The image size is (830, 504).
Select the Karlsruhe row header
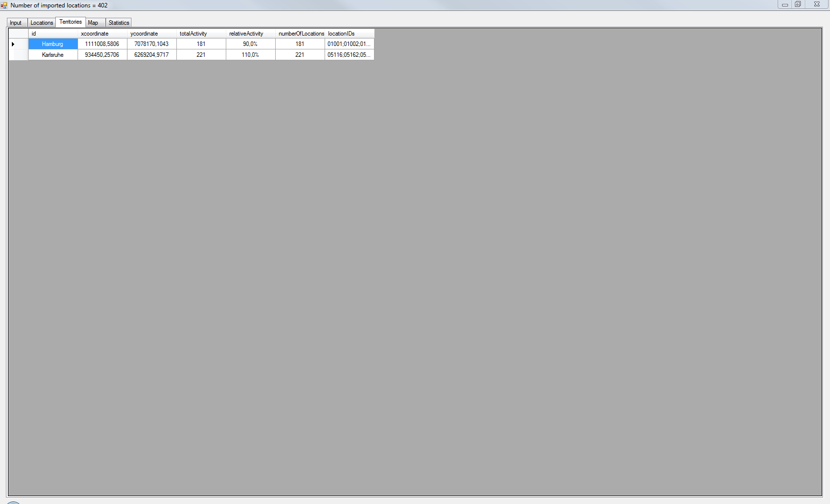click(18, 55)
